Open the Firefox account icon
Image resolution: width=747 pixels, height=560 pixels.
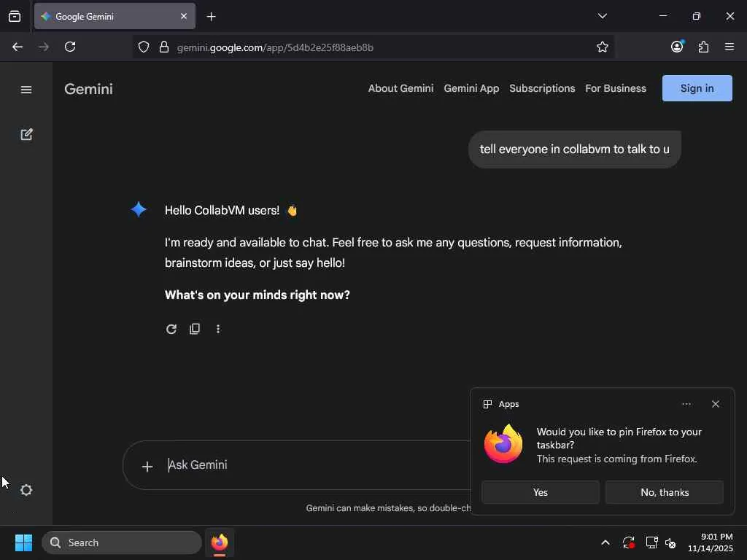[677, 47]
